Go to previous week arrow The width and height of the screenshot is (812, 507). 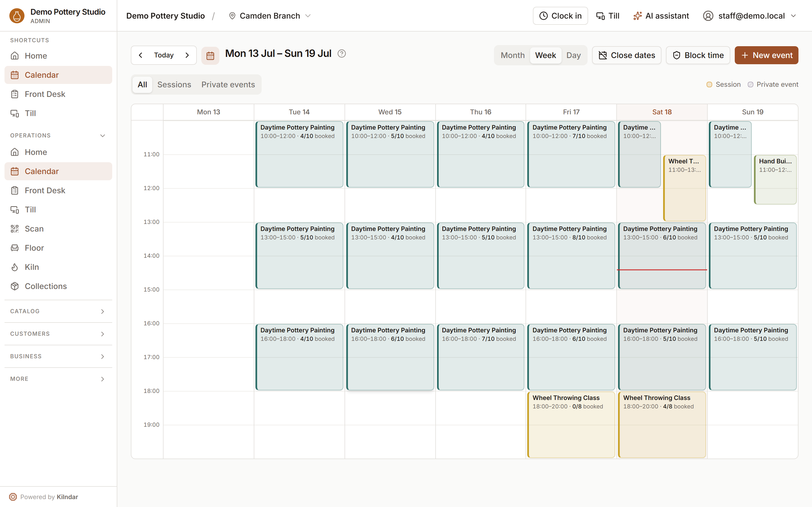tap(141, 55)
